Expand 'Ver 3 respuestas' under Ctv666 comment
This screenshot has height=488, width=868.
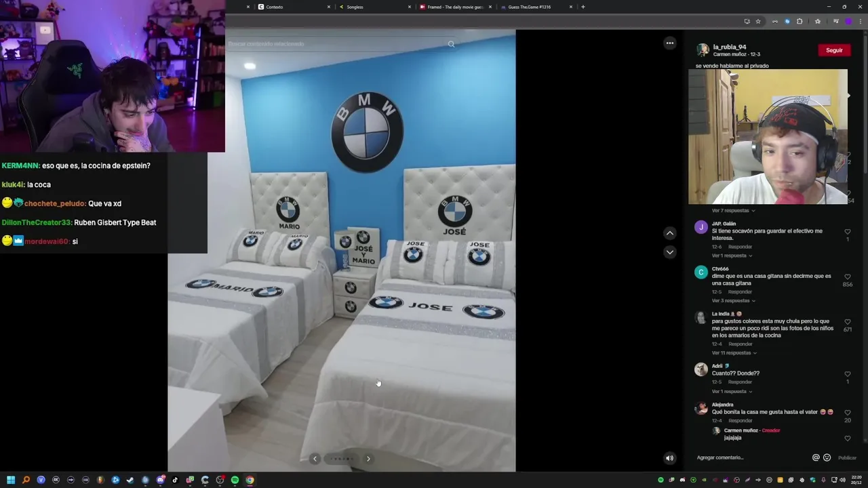[x=733, y=301]
